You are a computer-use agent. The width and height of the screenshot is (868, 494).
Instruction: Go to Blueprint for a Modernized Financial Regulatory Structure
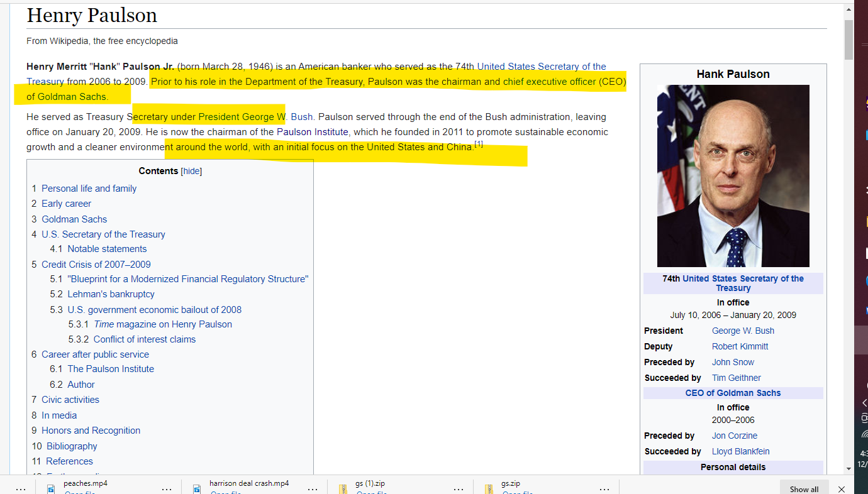pyautogui.click(x=188, y=279)
